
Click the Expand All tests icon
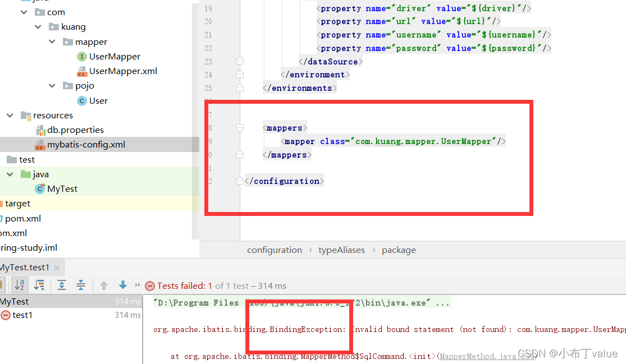coord(62,285)
